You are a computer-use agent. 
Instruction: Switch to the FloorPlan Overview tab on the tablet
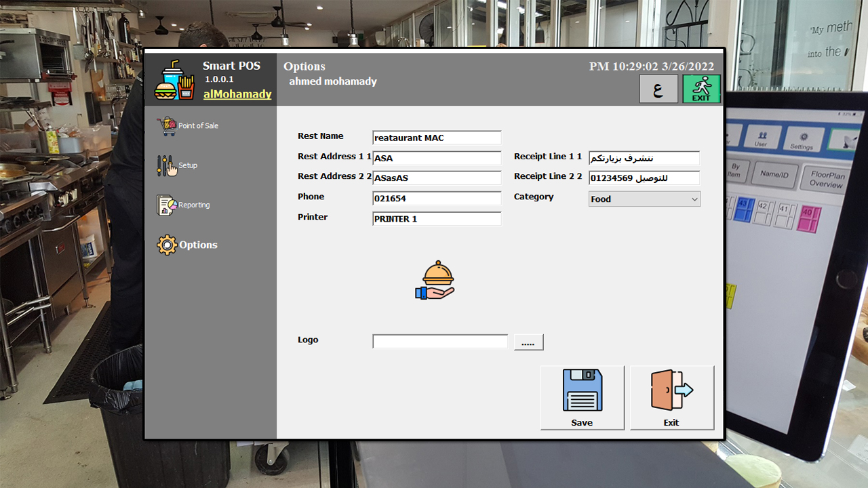coord(826,177)
